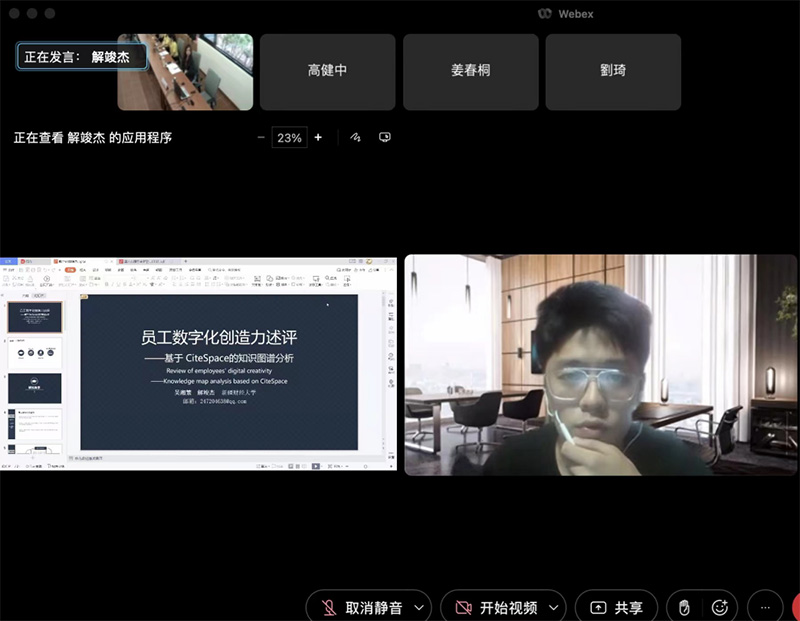800x621 pixels.
Task: Click the shared screen options icon
Action: [385, 138]
